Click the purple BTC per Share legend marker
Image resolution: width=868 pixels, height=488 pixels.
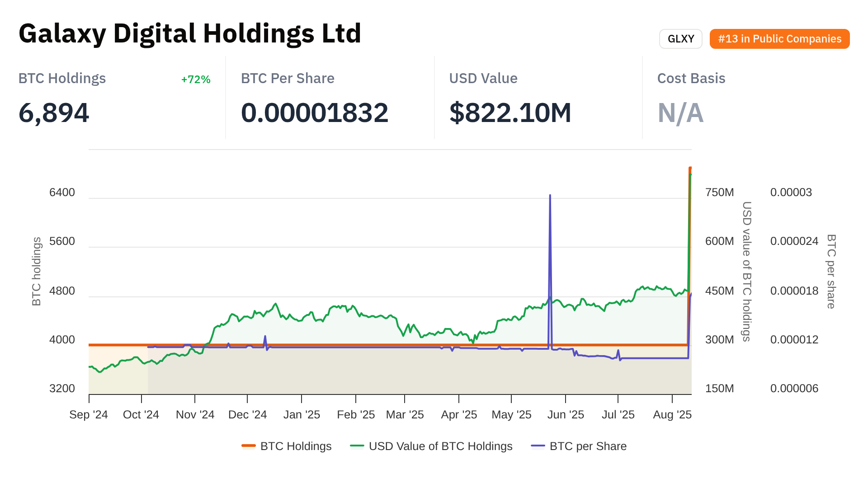(x=538, y=446)
